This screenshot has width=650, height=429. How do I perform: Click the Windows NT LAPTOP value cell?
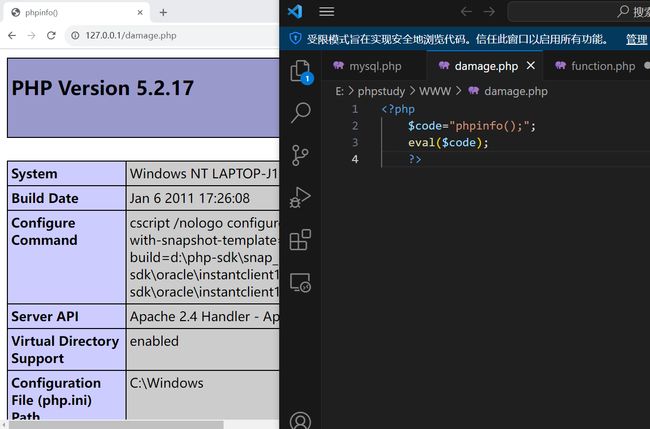(x=204, y=174)
